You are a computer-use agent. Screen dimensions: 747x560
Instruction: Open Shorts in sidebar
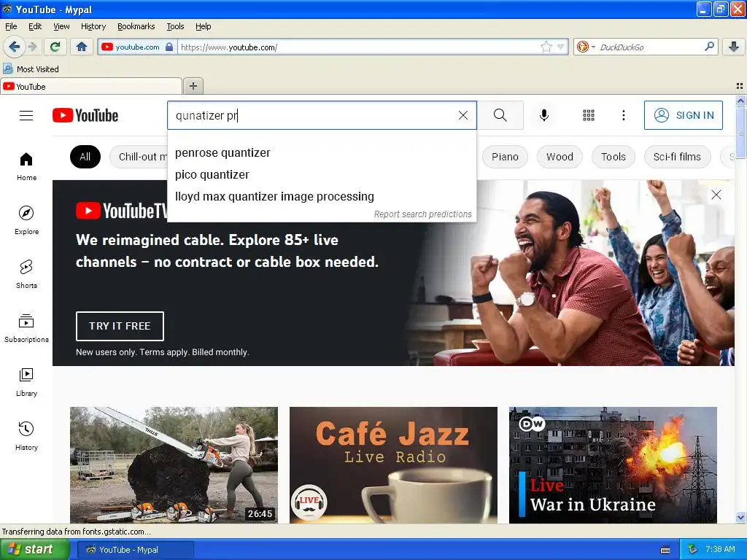click(x=27, y=274)
